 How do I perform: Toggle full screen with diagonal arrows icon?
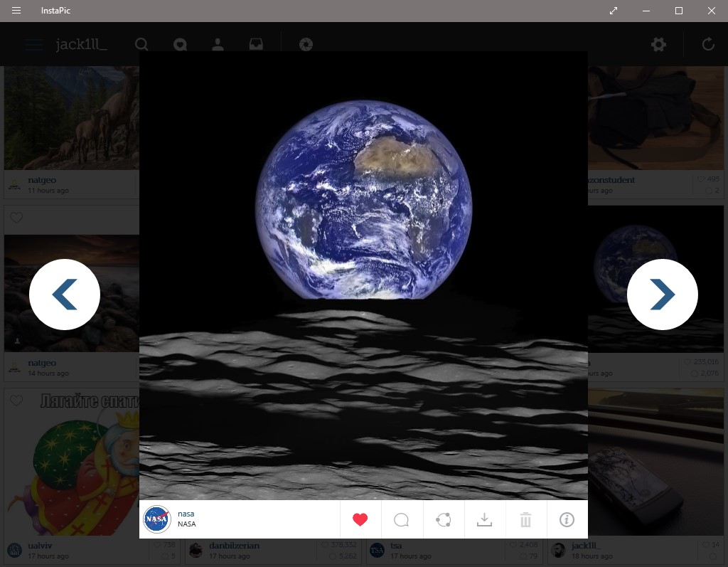(x=614, y=11)
